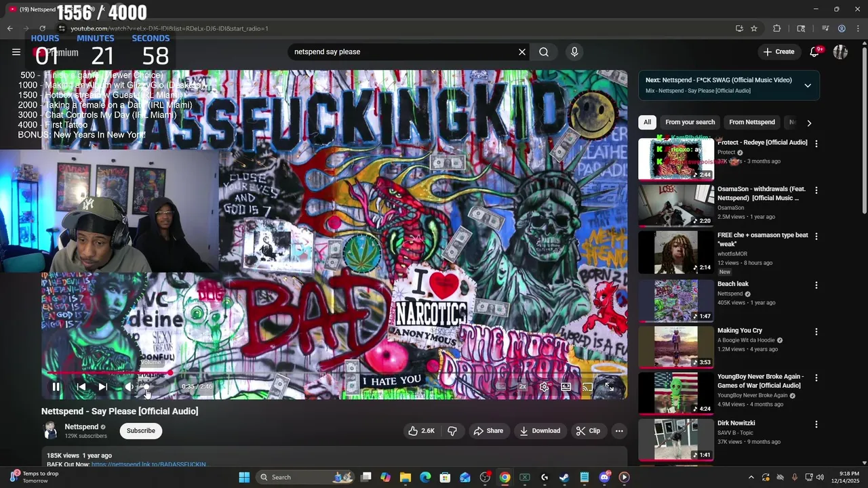
Task: Open options for 'Making You Cry' video
Action: click(x=816, y=332)
